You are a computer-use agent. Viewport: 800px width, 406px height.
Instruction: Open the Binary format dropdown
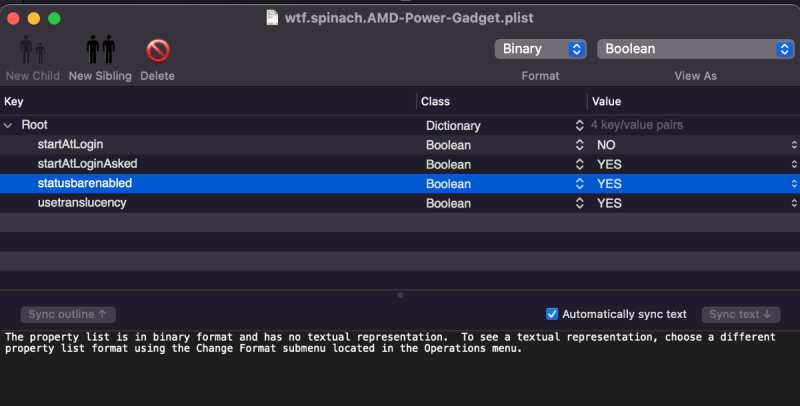[x=540, y=49]
